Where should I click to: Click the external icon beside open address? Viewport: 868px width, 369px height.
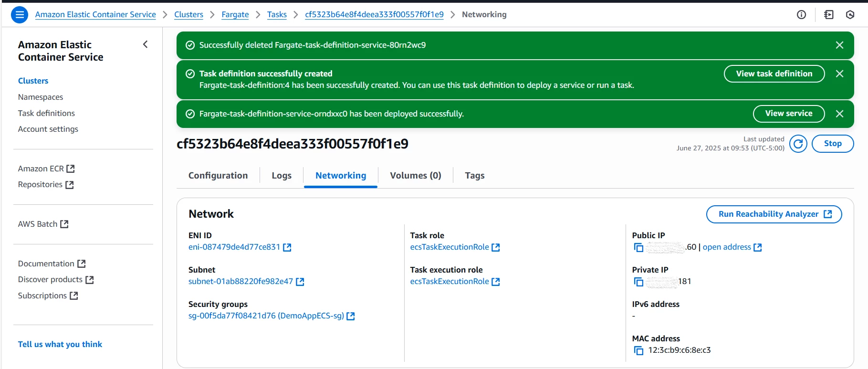[758, 247]
